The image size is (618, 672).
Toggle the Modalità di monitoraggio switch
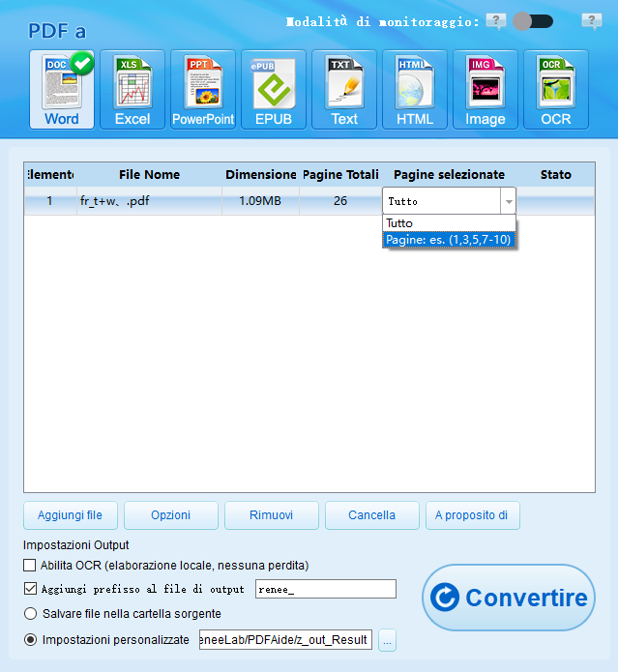pos(533,21)
